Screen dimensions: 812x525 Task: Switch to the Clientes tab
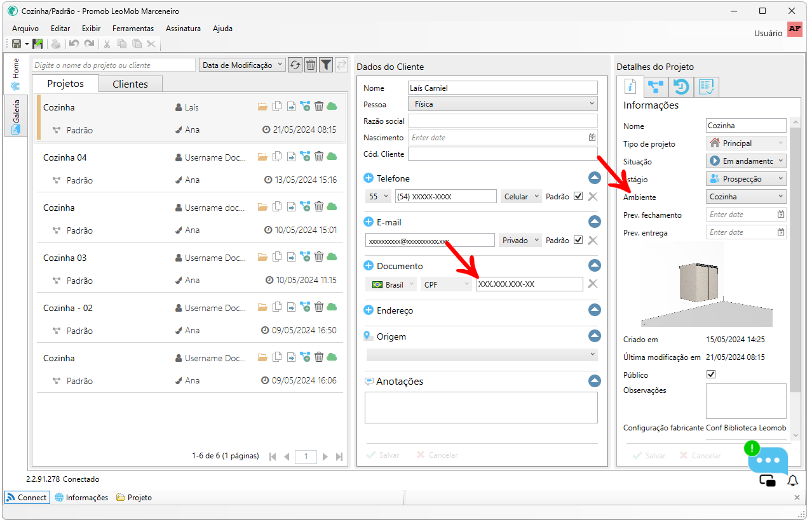point(130,84)
